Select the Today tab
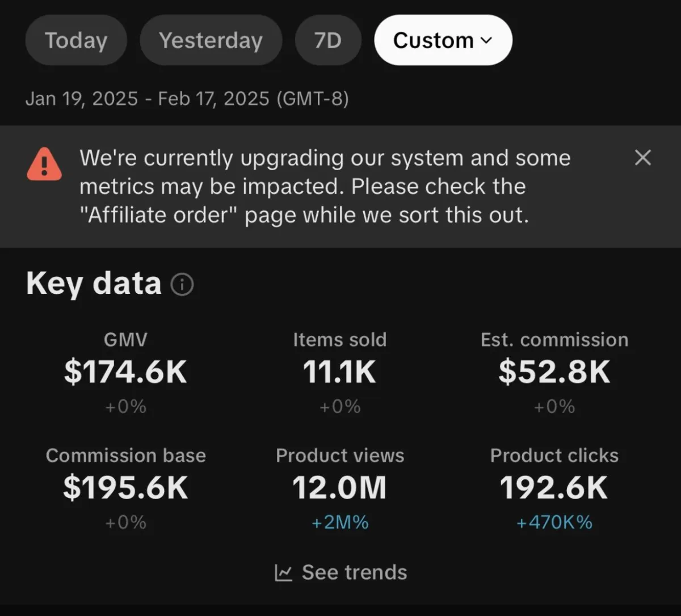 click(x=76, y=40)
